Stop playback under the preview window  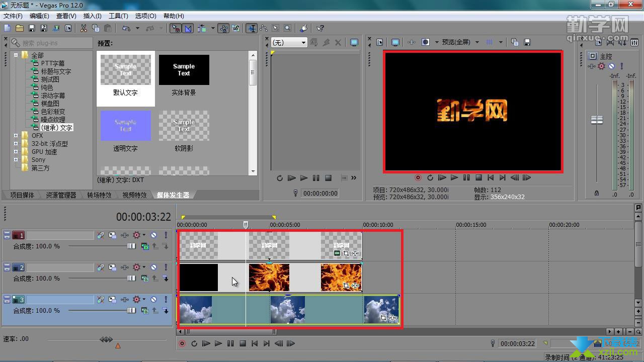(478, 177)
